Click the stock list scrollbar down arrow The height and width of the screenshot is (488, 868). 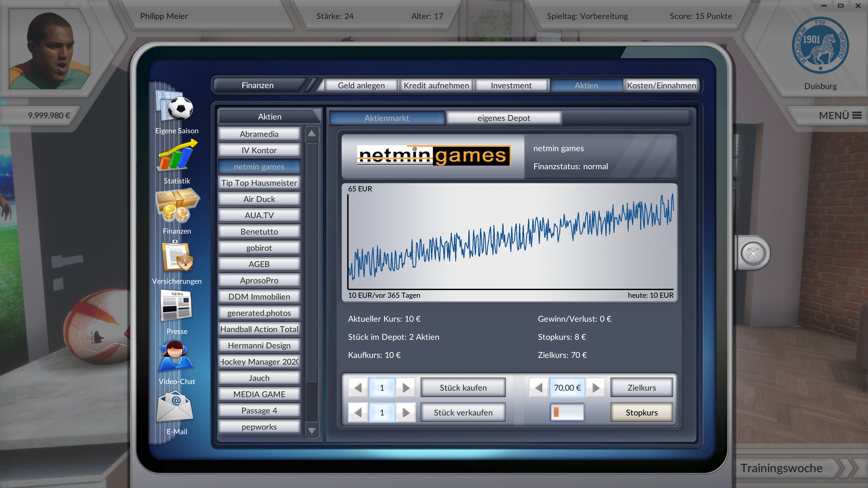coord(312,430)
